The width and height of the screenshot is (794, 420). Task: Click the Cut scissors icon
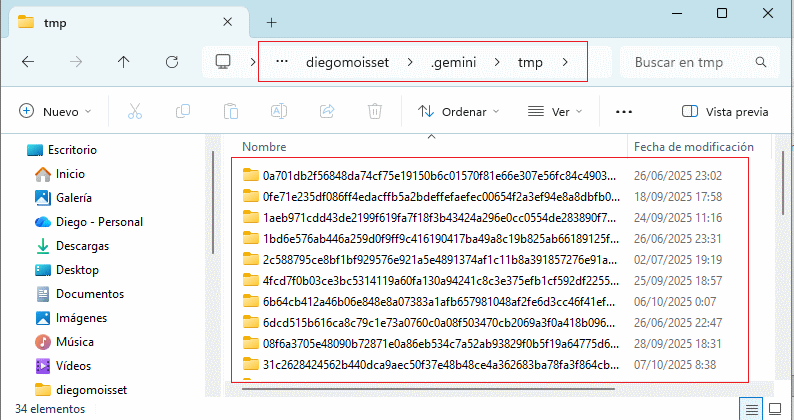pyautogui.click(x=135, y=111)
